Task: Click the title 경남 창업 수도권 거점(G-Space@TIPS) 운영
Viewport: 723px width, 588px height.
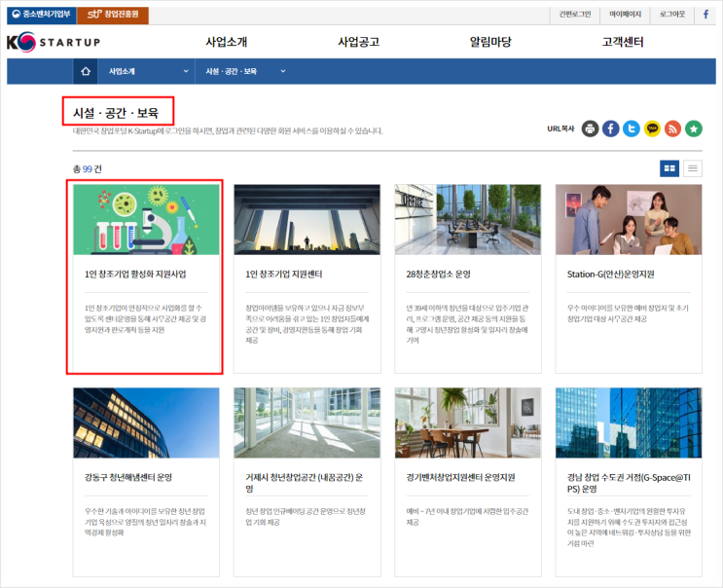Action: click(x=629, y=483)
